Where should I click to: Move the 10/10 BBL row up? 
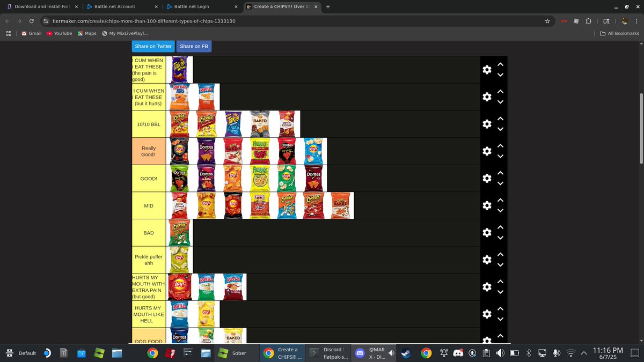[500, 119]
